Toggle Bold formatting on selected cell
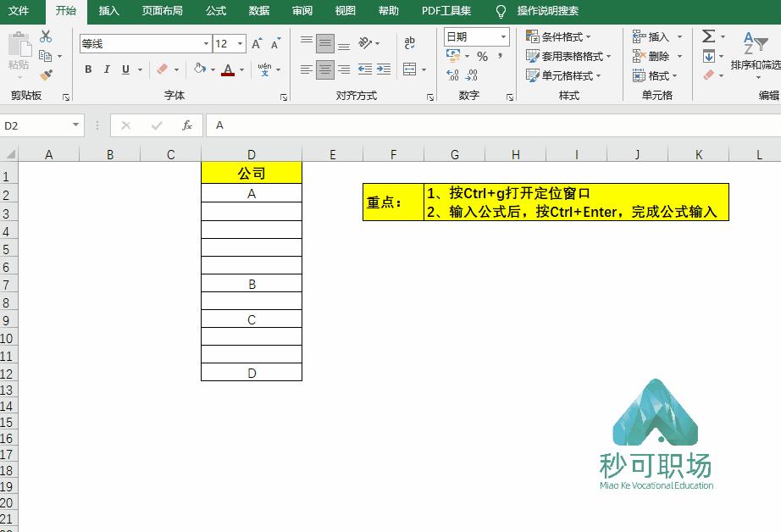Viewport: 781px width, 532px height. coord(87,69)
